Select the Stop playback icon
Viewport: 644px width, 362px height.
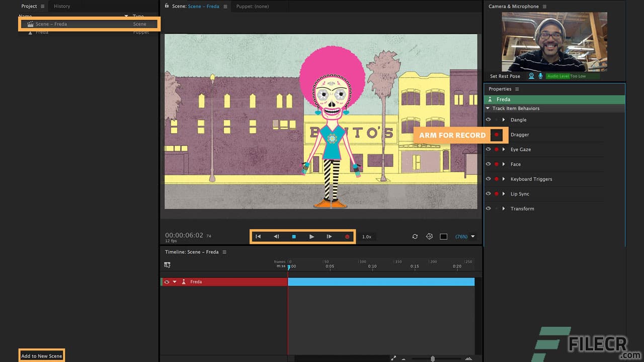point(294,236)
